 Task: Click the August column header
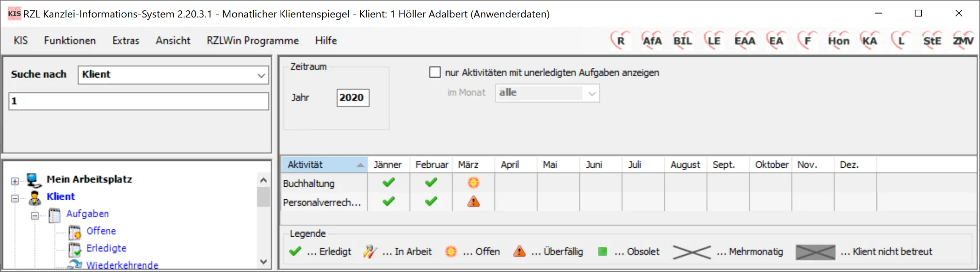686,164
